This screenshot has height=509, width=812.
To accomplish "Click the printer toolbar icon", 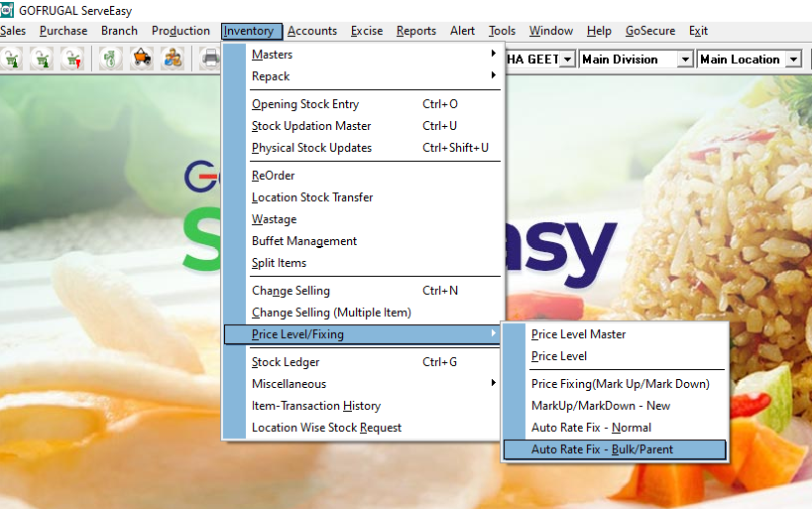I will point(210,59).
